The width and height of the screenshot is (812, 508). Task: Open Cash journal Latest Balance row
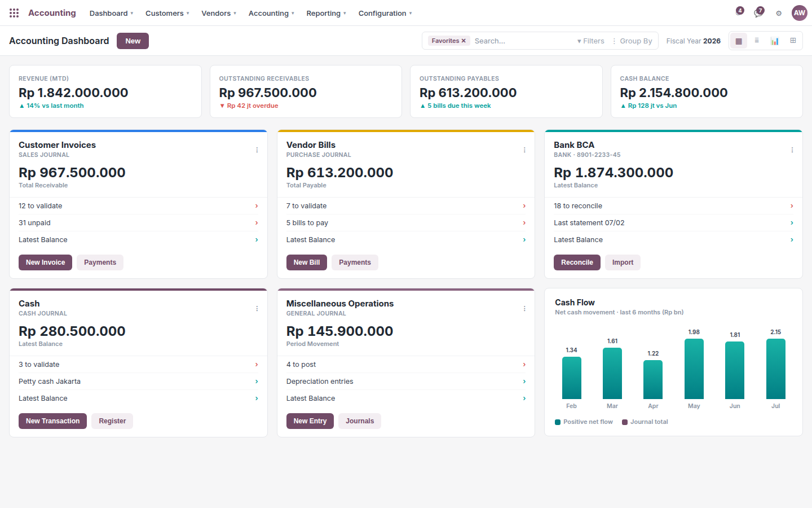pos(138,398)
